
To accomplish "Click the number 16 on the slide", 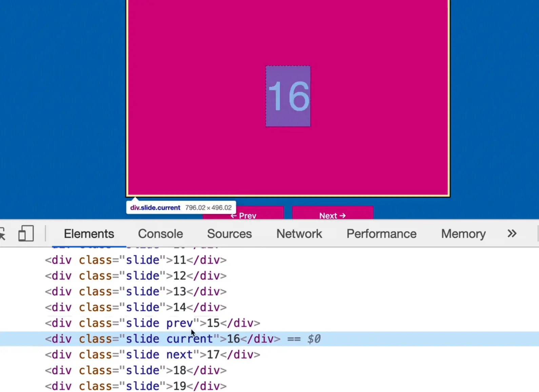I will coord(288,96).
